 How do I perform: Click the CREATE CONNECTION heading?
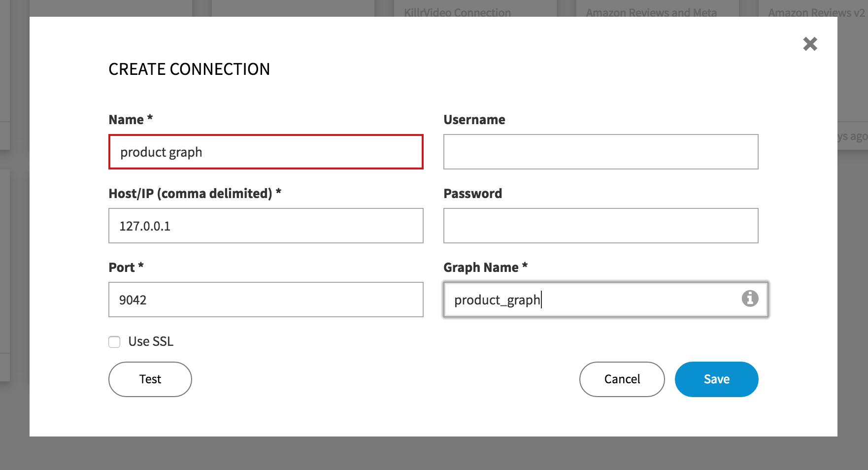point(189,69)
